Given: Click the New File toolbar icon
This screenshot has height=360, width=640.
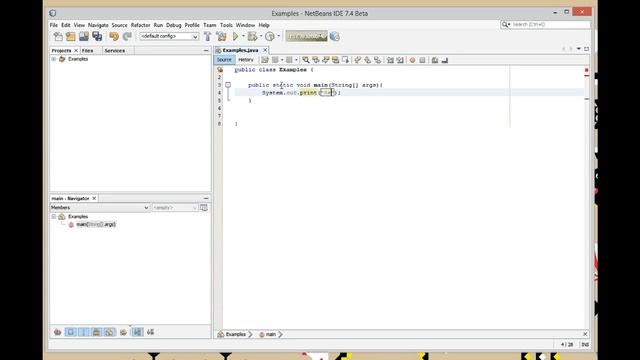Looking at the screenshot, I should [x=58, y=36].
